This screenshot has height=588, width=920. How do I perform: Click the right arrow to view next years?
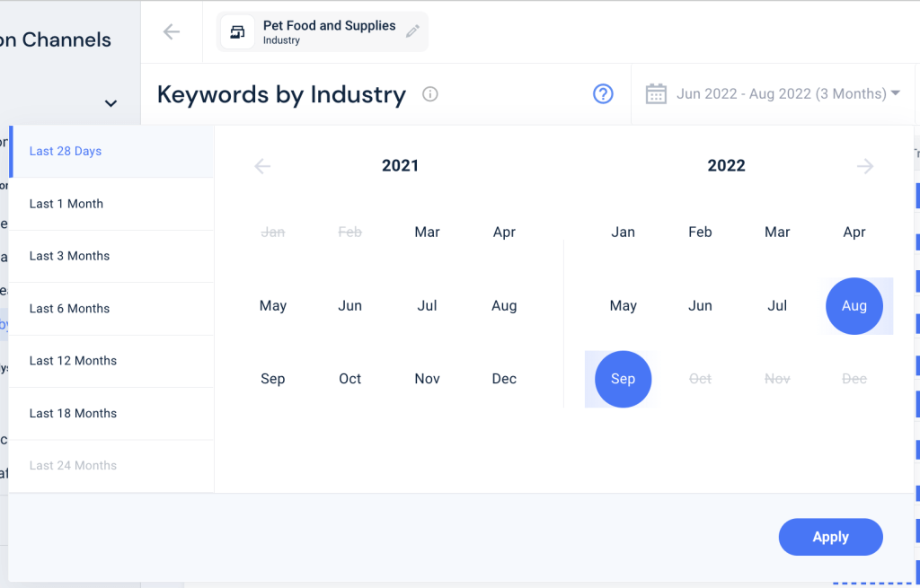click(864, 165)
